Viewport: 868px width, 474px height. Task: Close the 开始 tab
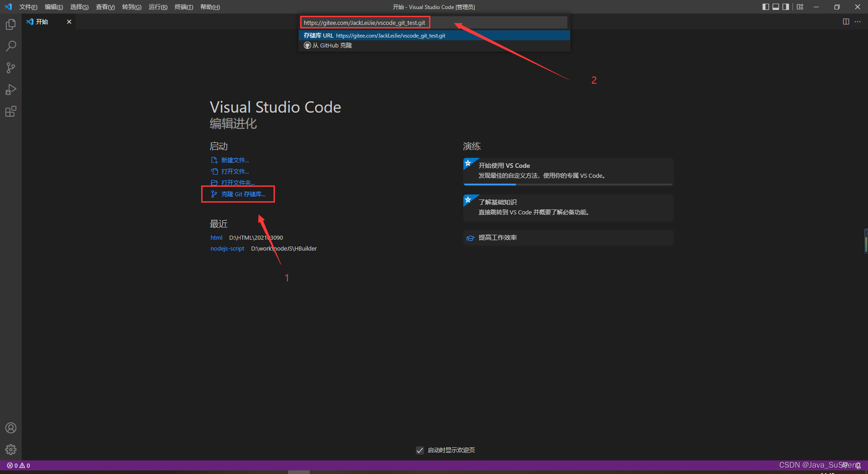69,22
